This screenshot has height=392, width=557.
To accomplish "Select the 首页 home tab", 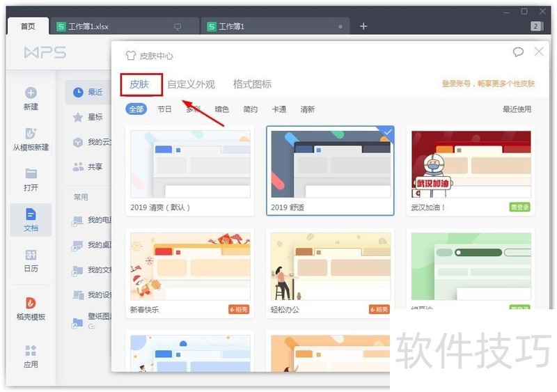I will click(28, 26).
